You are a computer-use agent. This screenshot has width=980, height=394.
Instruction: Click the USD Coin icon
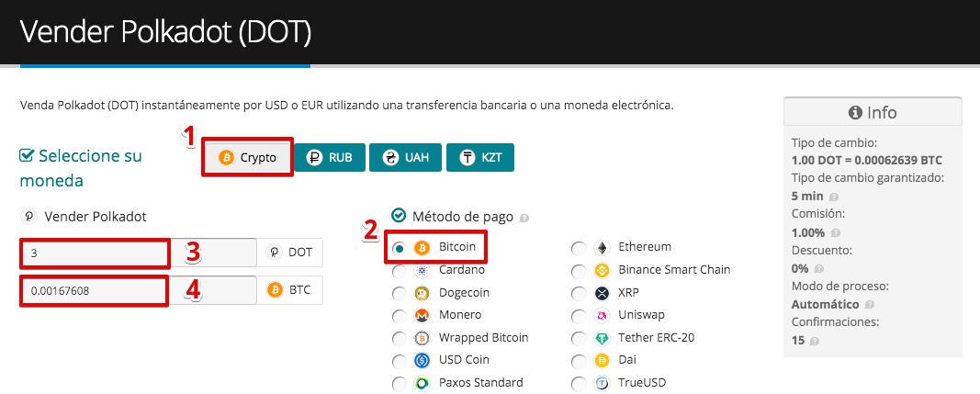422,361
